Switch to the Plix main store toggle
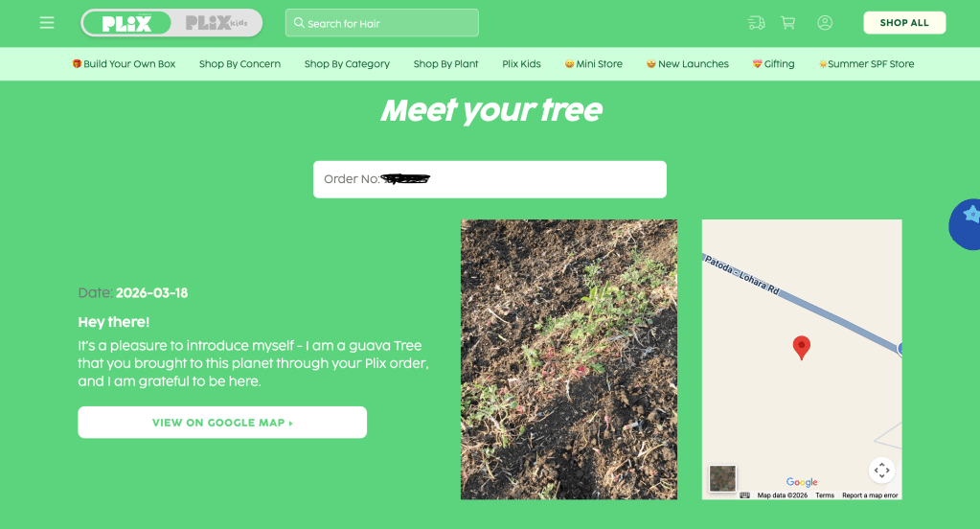Screen dimensions: 980x529 (x=126, y=23)
